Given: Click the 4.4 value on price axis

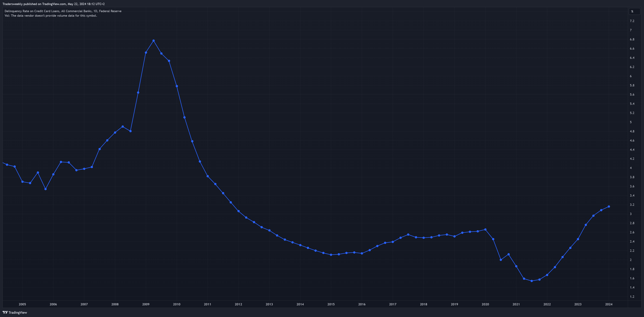Looking at the screenshot, I should [x=632, y=150].
